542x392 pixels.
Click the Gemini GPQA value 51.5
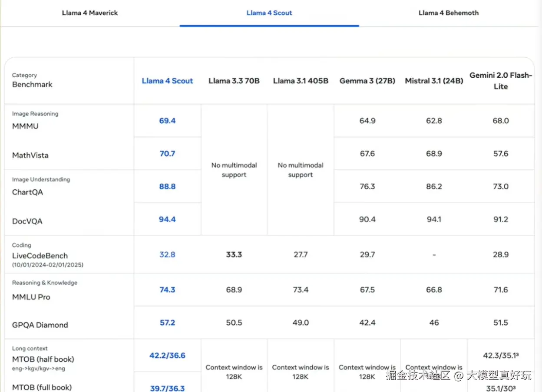pos(501,323)
